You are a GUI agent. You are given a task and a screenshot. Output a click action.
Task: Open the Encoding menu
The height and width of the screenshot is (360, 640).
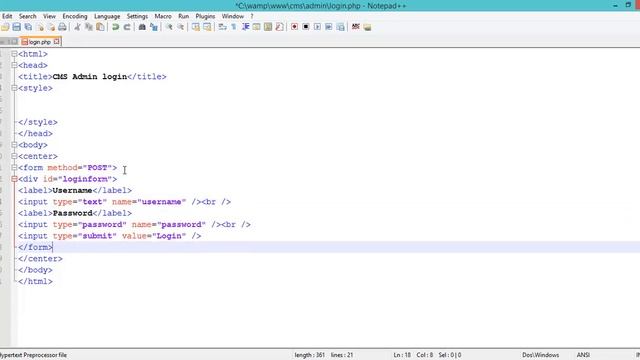pos(75,16)
